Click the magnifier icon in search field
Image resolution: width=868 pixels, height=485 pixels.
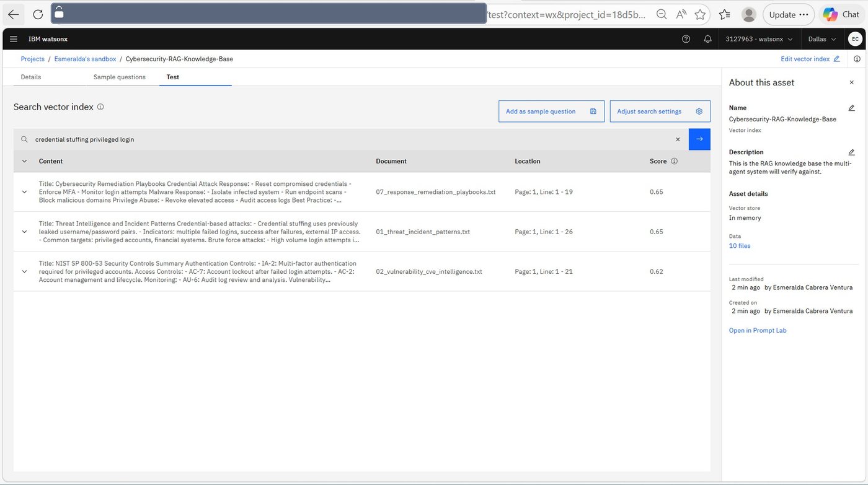pyautogui.click(x=24, y=139)
